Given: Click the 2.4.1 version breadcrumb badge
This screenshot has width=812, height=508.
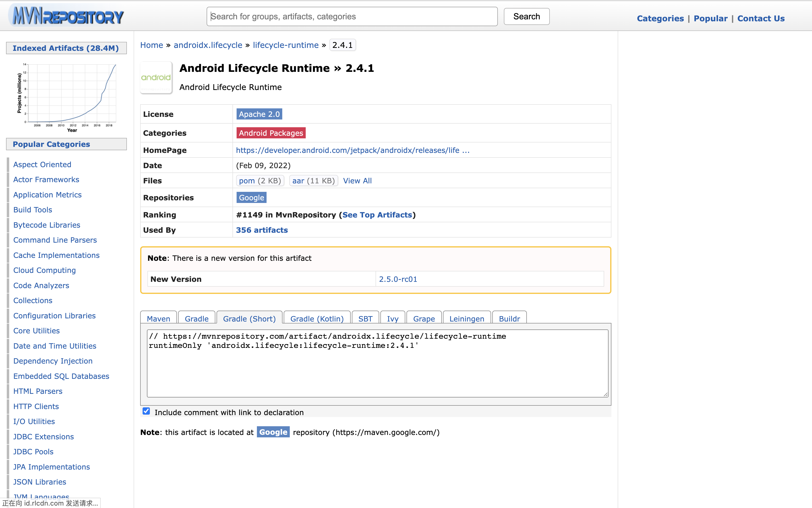Looking at the screenshot, I should (x=343, y=45).
